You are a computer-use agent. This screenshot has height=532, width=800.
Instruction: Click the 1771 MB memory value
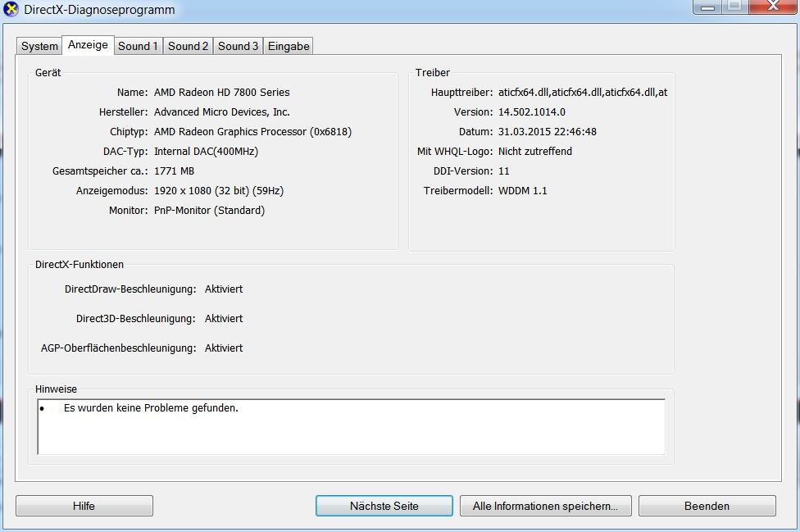[174, 171]
